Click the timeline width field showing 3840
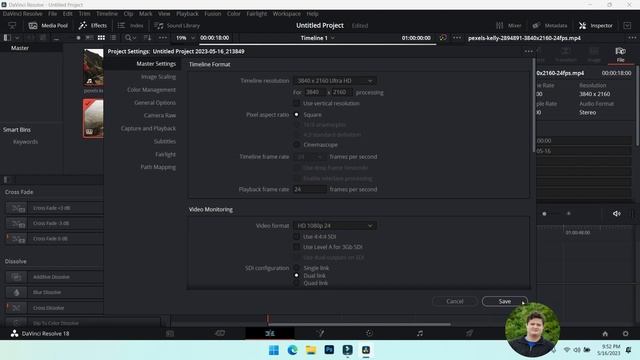640x360 pixels. point(315,92)
